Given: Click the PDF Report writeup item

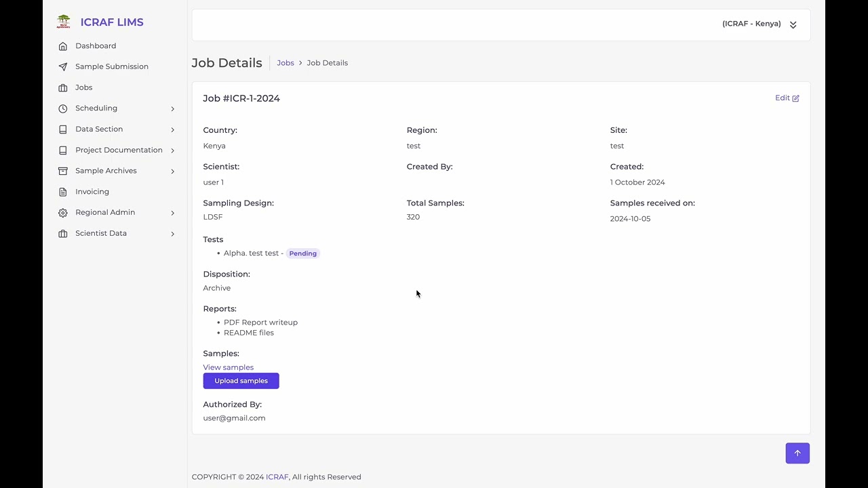Looking at the screenshot, I should [260, 323].
